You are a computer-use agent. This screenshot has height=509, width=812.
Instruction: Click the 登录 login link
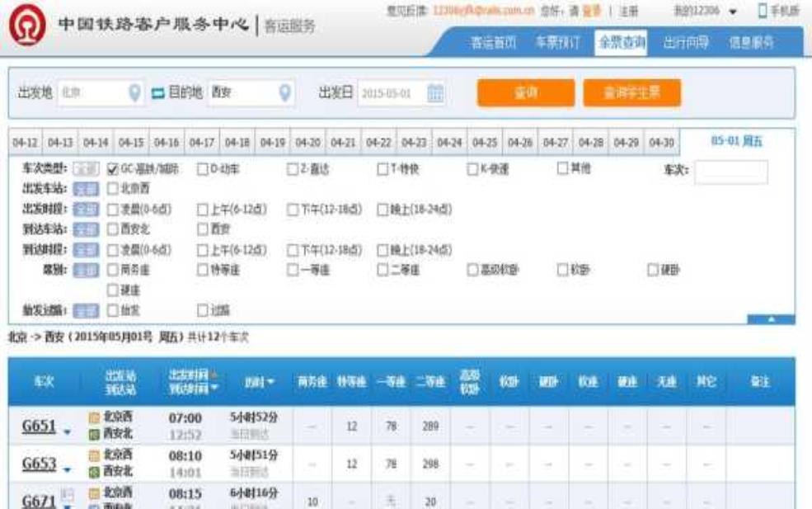pyautogui.click(x=591, y=11)
